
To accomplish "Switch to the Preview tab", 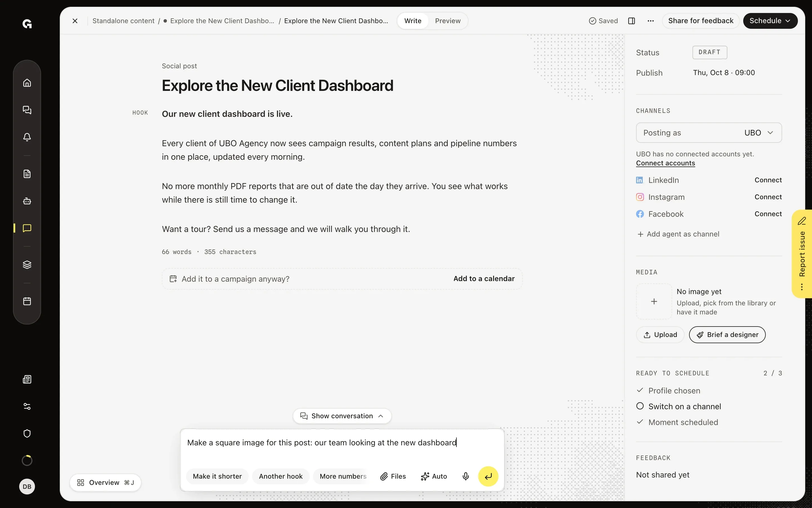I will click(448, 21).
